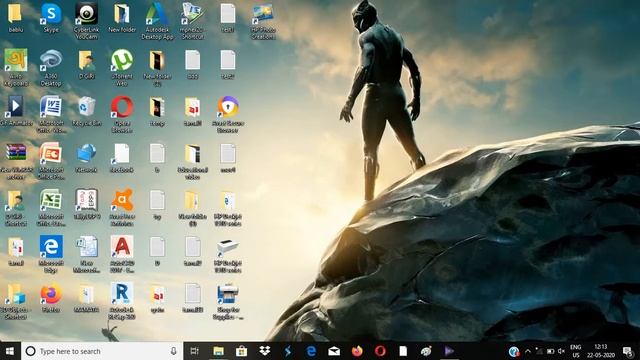
Task: Open the Mail app taskbar icon
Action: click(x=334, y=351)
